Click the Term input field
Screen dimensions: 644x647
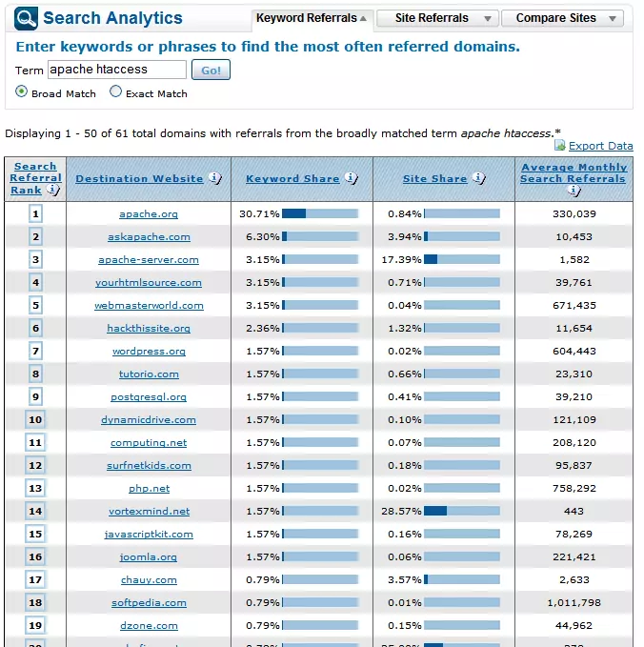(116, 70)
